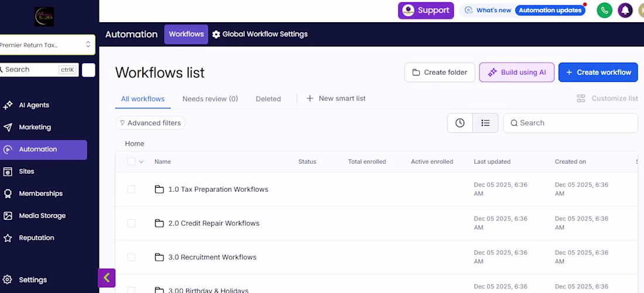Screen dimensions: 644x293
Task: Click Build using AI button
Action: (517, 73)
